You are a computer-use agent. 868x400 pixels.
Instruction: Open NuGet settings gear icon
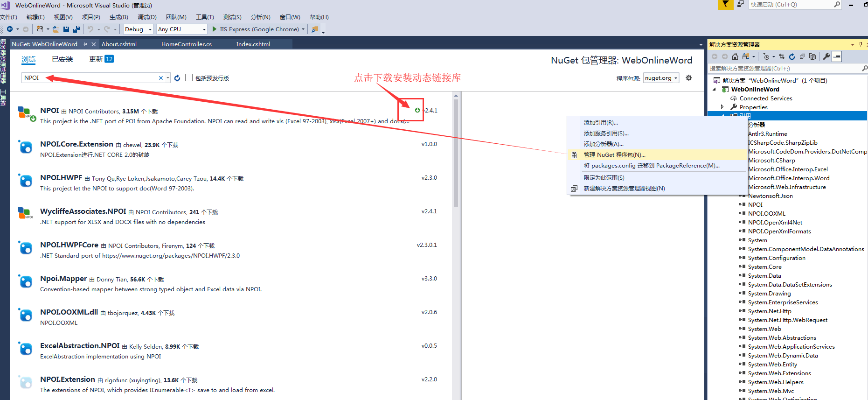(x=689, y=78)
